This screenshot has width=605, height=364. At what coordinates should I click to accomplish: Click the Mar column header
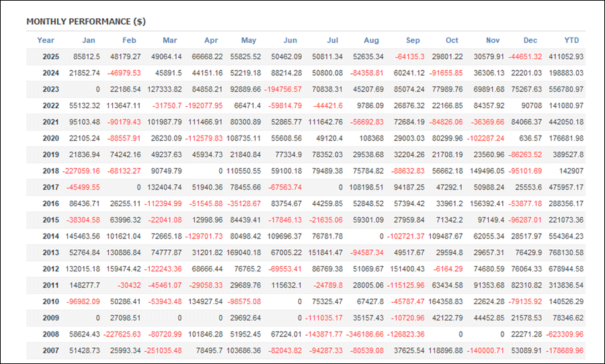pos(169,40)
